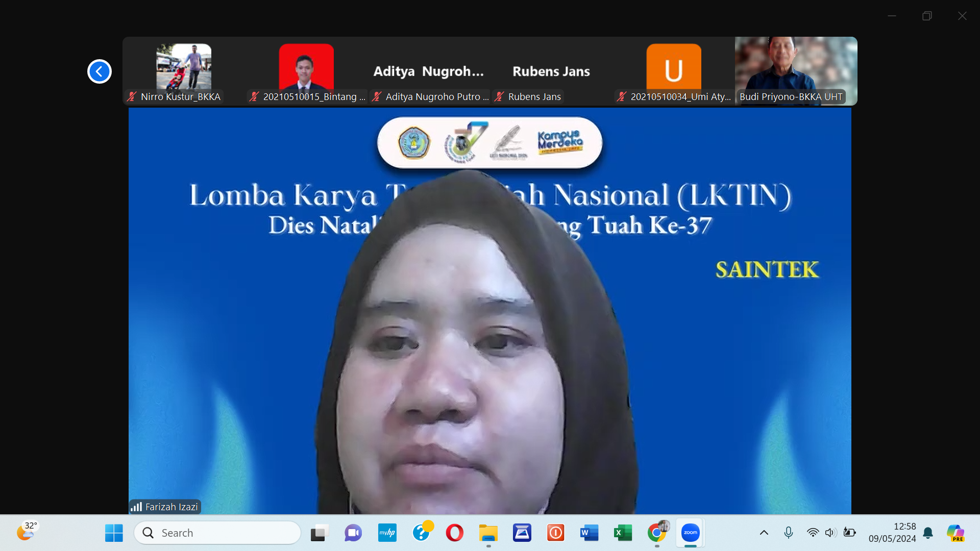Open Microsoft Word from taskbar
980x551 pixels.
point(589,533)
